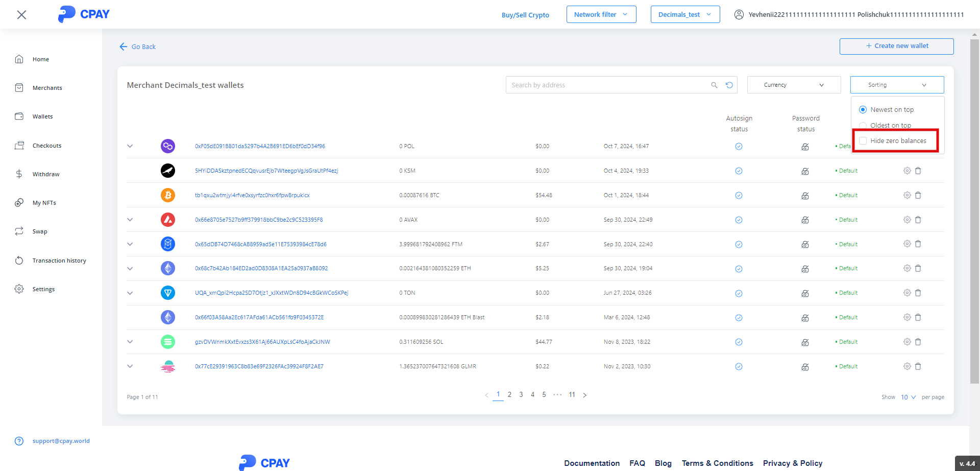Click autosign status icon for SOL wallet
The width and height of the screenshot is (980, 471).
739,342
